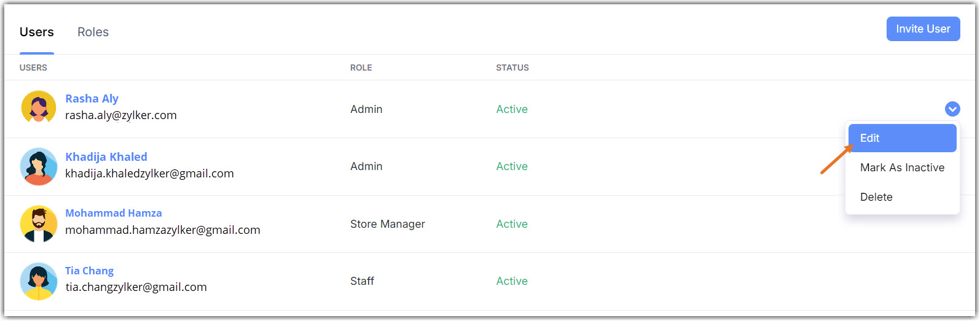Click Rasha Aly's avatar icon

(x=39, y=107)
